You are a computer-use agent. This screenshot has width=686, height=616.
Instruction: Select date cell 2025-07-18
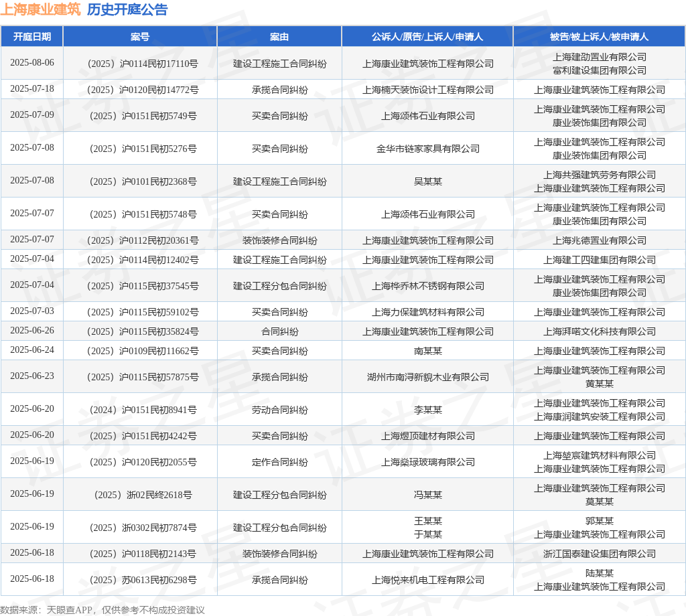coord(32,89)
